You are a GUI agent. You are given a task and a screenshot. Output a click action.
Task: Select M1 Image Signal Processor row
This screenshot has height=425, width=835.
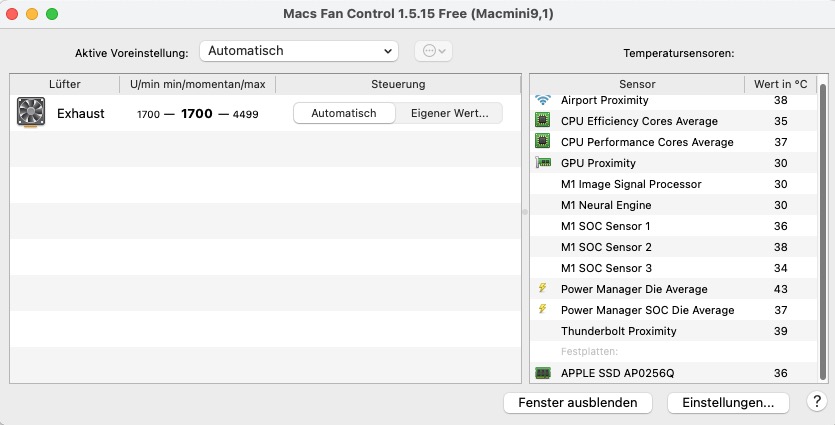click(x=673, y=184)
